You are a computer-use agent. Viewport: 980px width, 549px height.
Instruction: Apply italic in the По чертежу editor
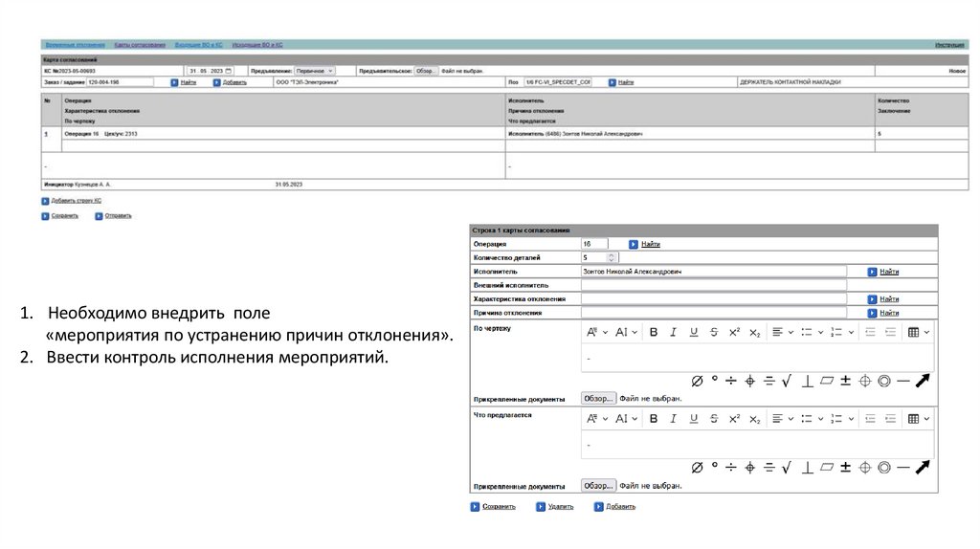tap(673, 332)
